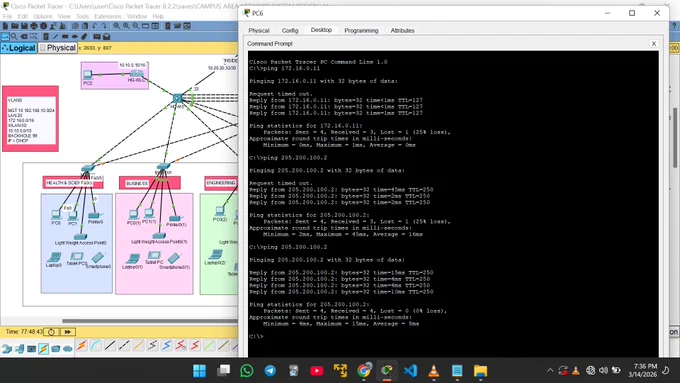This screenshot has height=383, width=680.
Task: Click the Inspect magnifier tool icon
Action: tap(14, 37)
